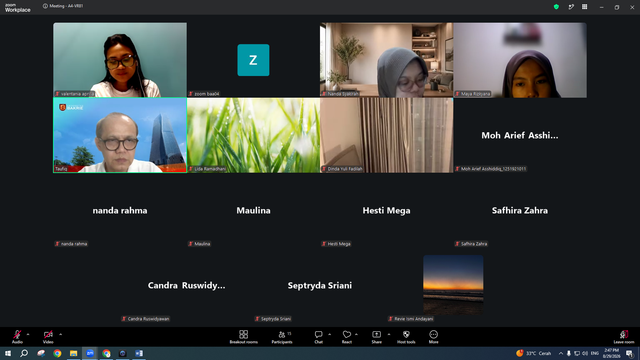Open the React menu

[347, 337]
